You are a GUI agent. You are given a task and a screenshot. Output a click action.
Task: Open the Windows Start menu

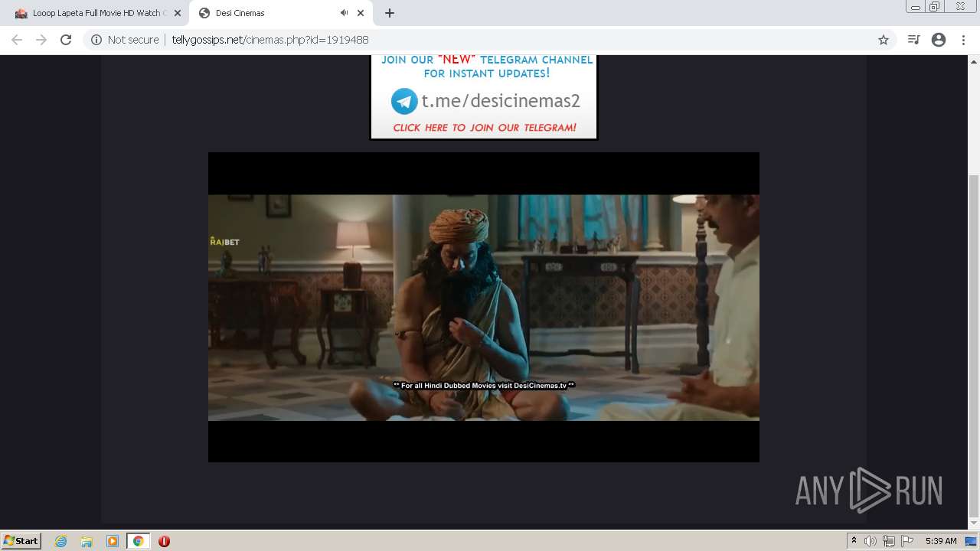click(x=21, y=540)
